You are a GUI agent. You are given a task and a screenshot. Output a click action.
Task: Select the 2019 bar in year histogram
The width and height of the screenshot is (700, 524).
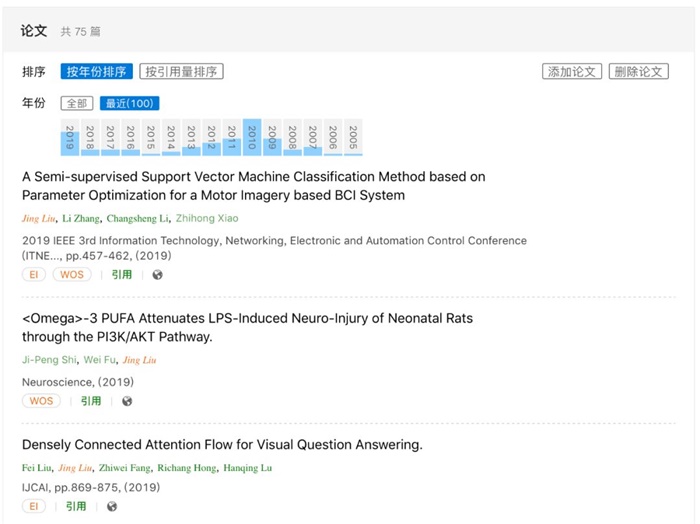click(x=70, y=138)
